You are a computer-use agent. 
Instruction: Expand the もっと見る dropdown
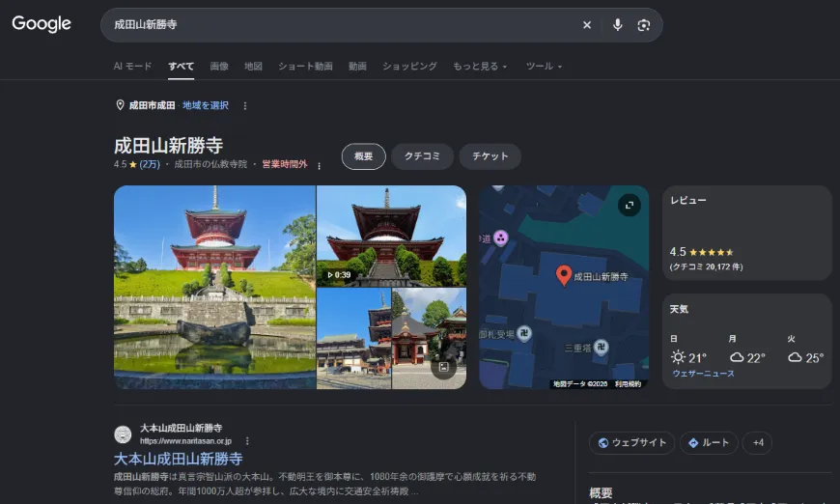tap(480, 66)
